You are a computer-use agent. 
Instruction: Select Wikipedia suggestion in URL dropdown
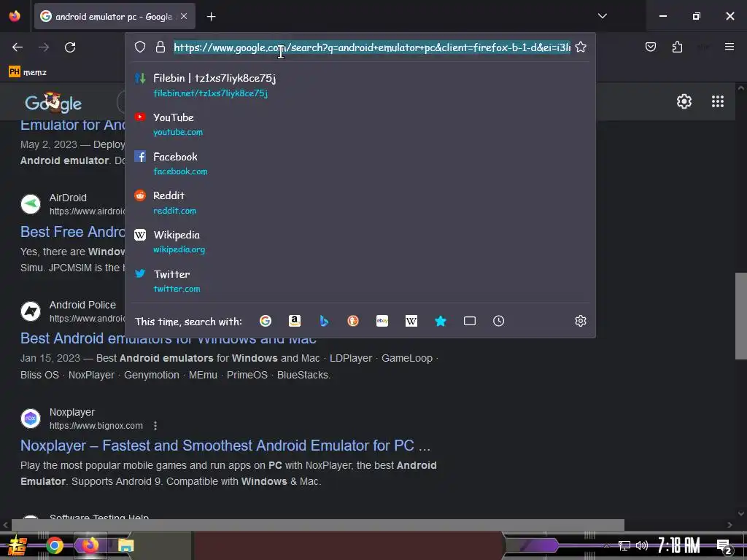[360, 241]
